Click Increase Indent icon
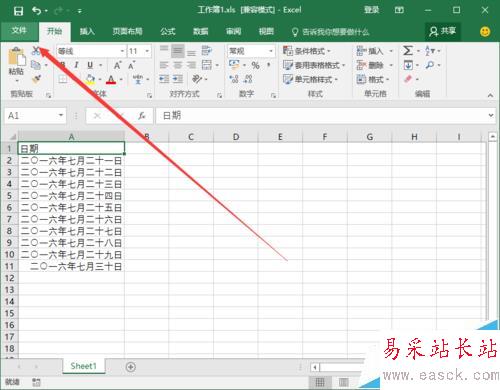The image size is (500, 390). click(x=177, y=79)
